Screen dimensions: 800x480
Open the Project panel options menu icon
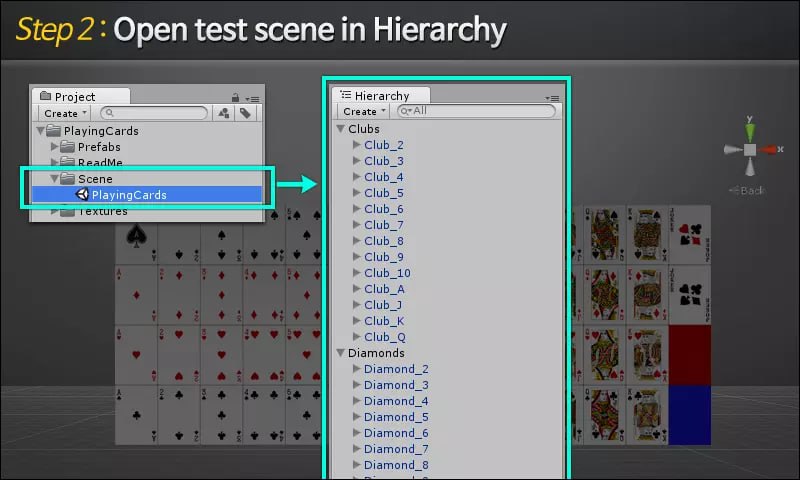point(252,98)
